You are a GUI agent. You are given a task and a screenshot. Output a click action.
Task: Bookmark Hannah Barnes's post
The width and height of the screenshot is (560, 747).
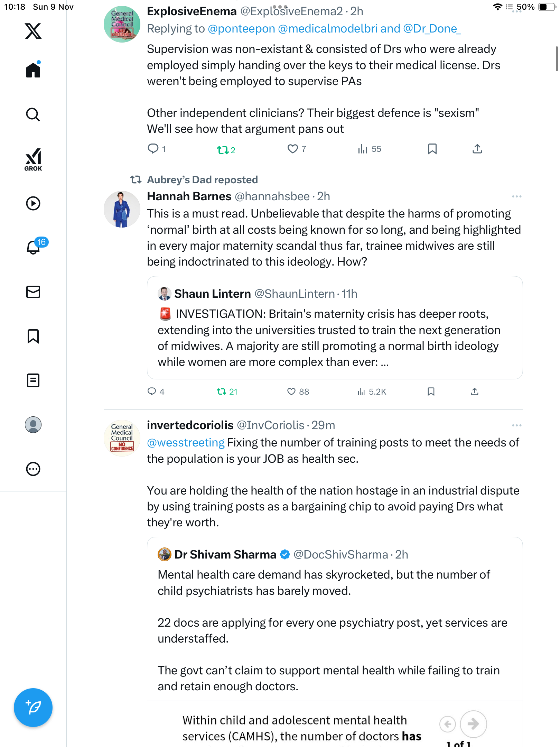point(431,391)
